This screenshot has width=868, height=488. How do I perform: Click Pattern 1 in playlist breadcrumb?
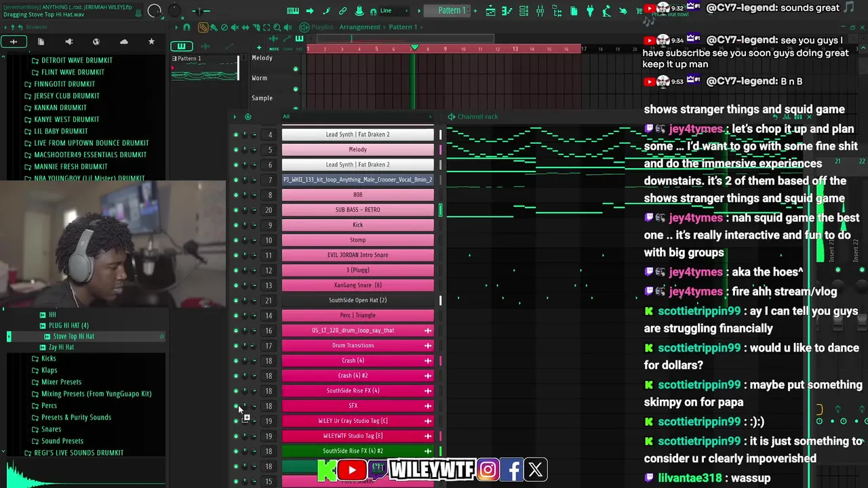click(x=403, y=27)
